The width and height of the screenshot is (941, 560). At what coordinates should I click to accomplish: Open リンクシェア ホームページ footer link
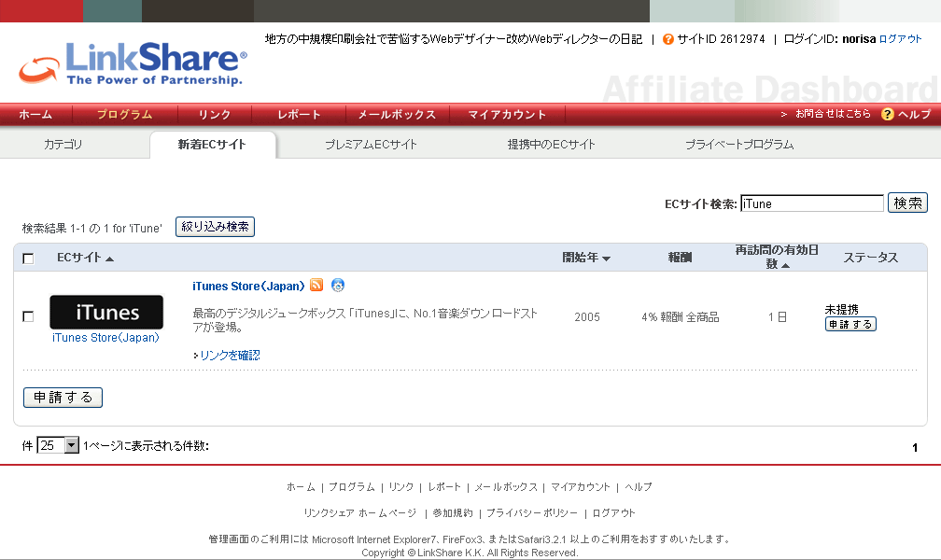(x=359, y=513)
